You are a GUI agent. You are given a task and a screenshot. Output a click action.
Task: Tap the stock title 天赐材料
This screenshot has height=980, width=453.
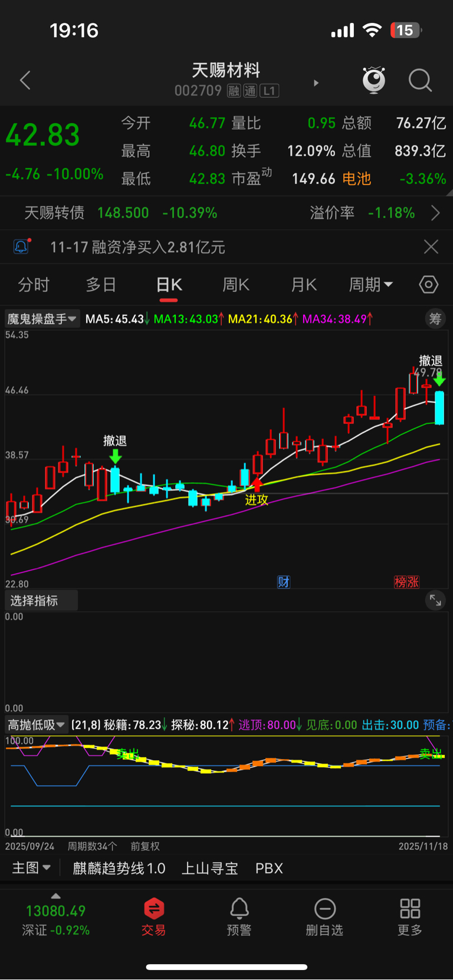[226, 70]
